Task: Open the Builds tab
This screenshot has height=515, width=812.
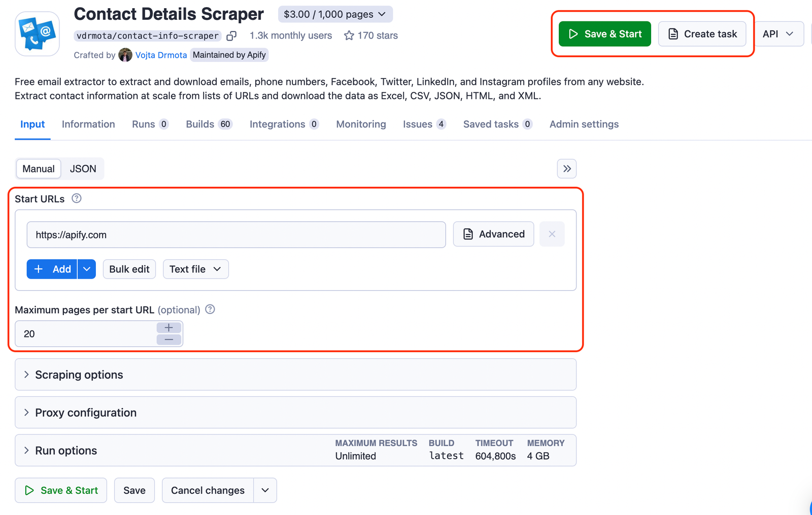Action: [201, 124]
